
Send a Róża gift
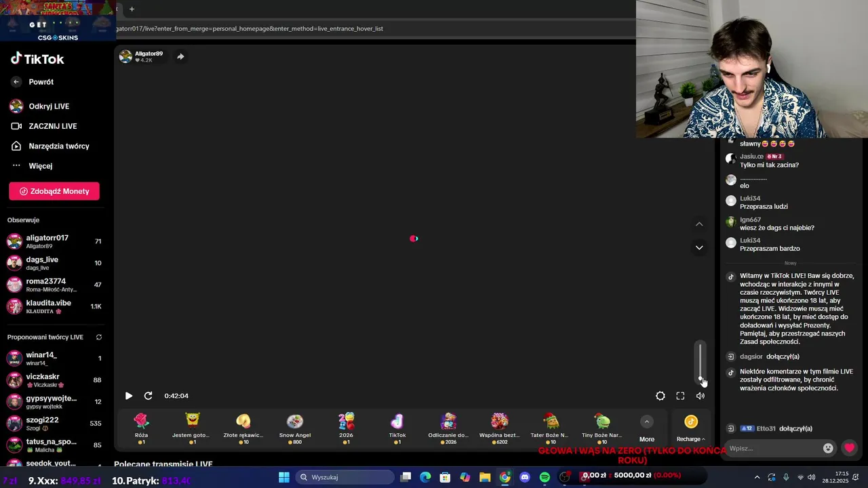point(141,429)
